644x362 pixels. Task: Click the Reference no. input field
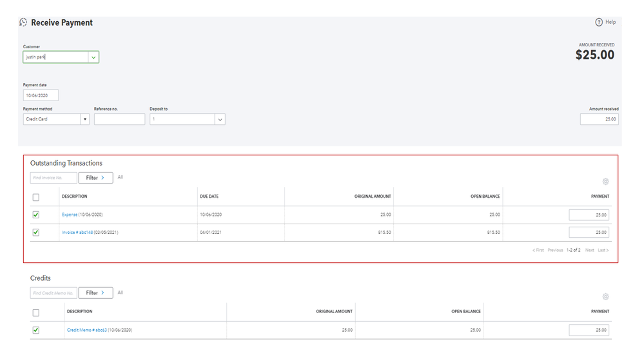(x=119, y=119)
